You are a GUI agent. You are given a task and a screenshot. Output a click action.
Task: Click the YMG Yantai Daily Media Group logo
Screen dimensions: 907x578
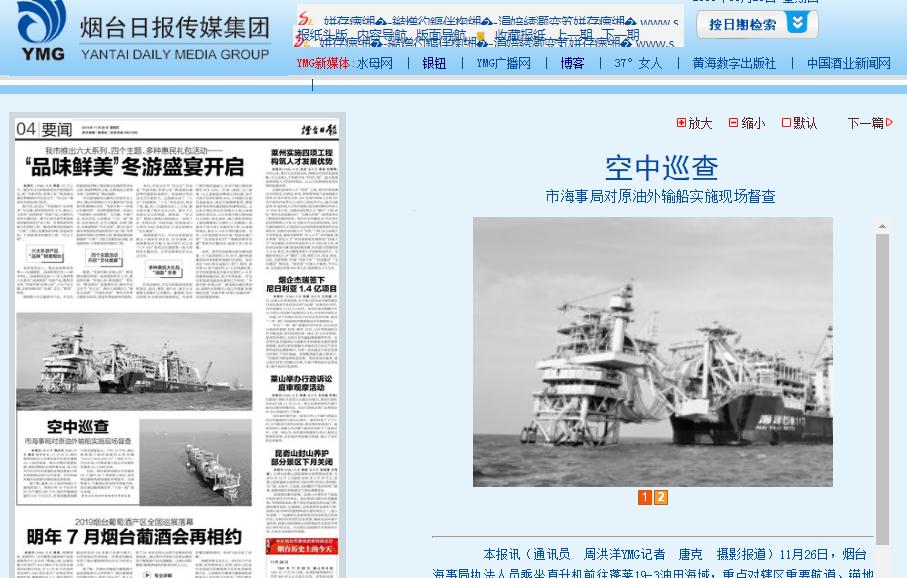tap(140, 33)
